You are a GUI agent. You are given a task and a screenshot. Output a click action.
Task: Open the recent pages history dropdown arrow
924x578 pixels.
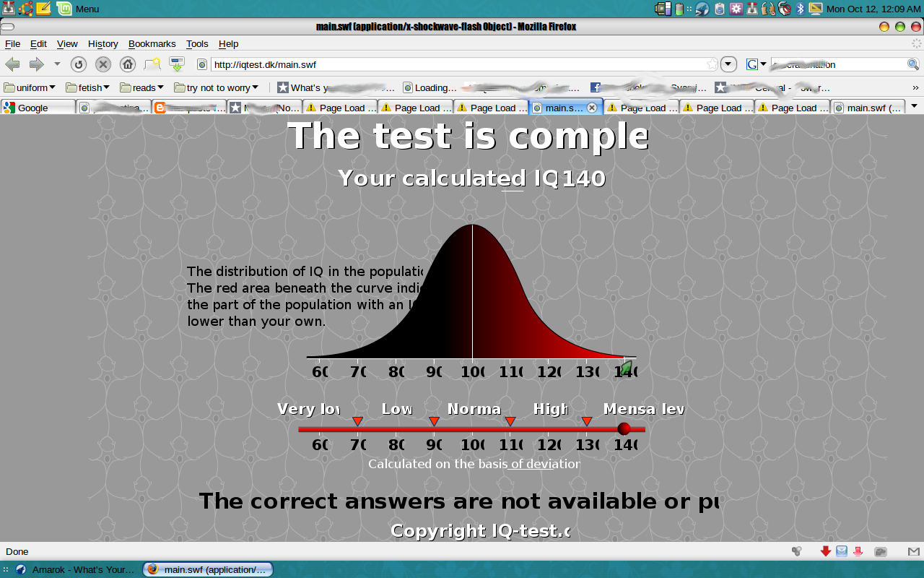point(57,64)
